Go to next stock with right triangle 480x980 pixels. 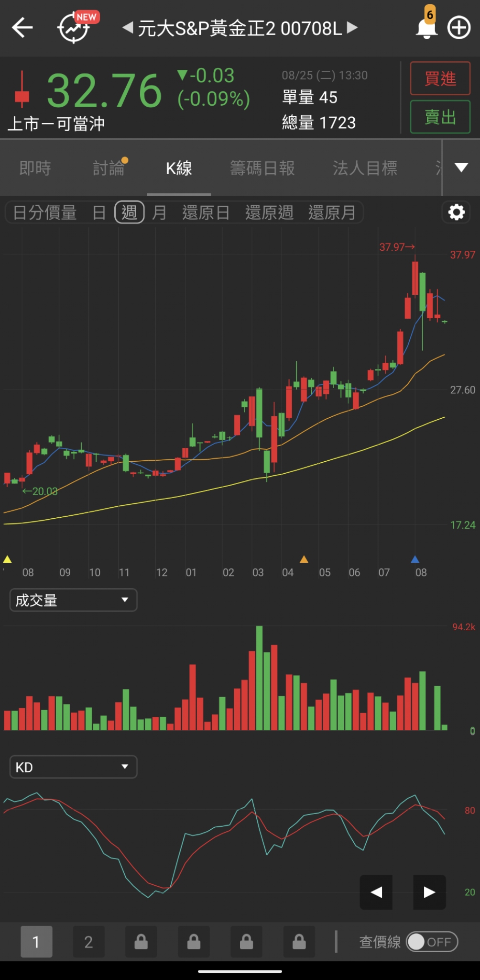pos(352,28)
